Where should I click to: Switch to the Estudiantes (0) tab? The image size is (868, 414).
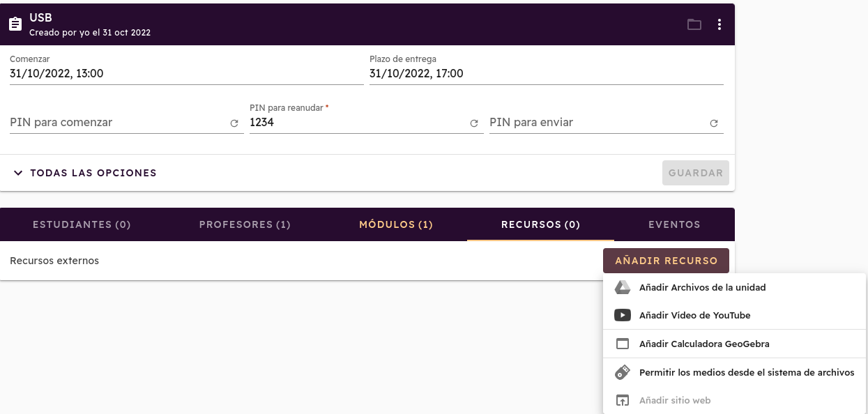coord(82,224)
